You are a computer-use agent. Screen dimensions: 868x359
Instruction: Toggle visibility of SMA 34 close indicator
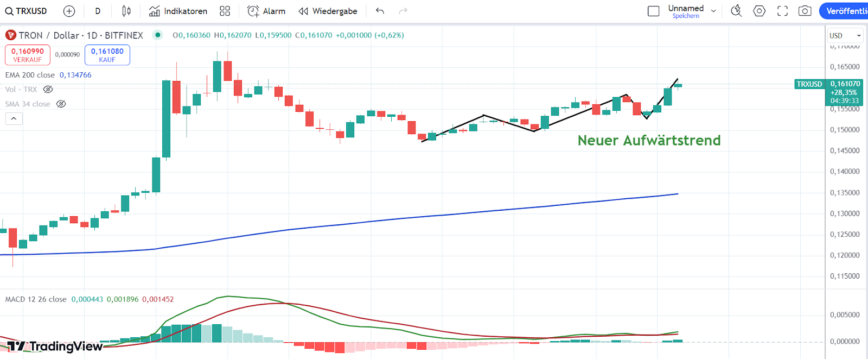[x=61, y=104]
